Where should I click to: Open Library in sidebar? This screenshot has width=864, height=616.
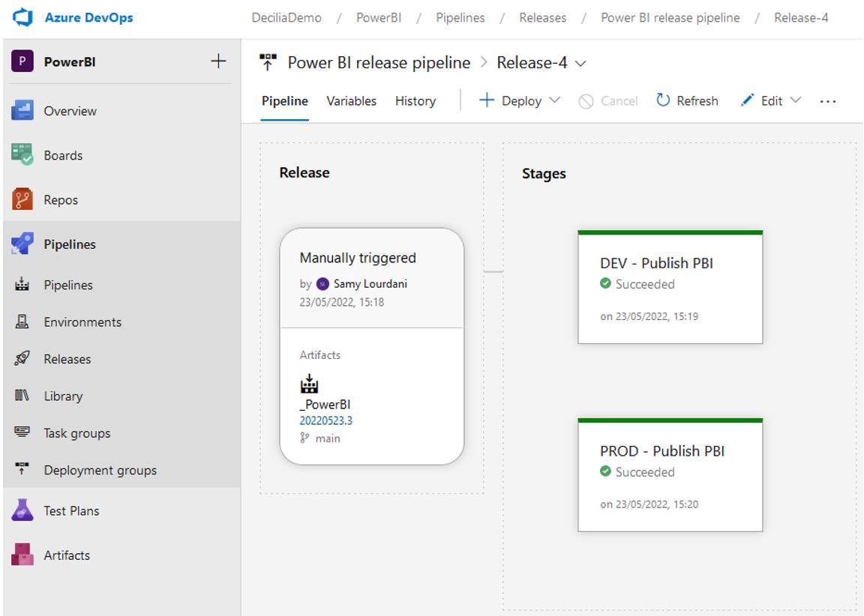coord(63,396)
